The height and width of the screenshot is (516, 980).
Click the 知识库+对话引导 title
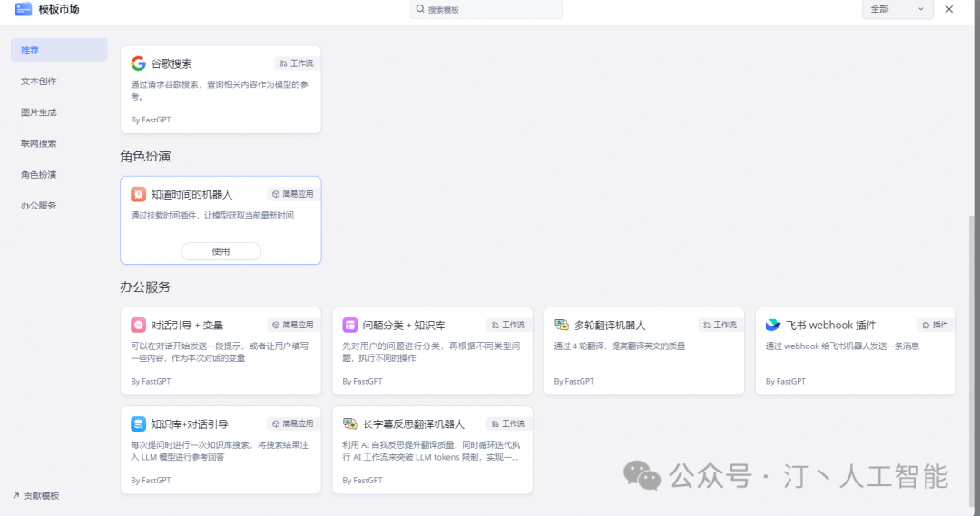[190, 424]
